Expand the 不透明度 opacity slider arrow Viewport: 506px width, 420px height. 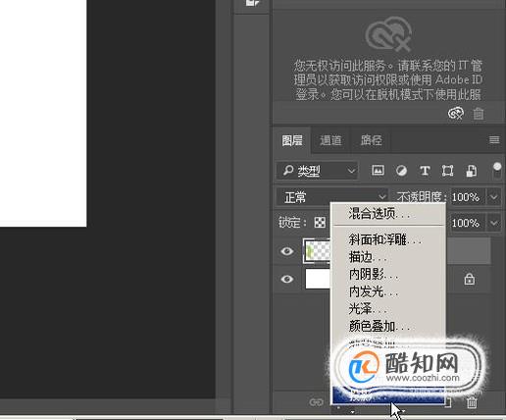coord(493,197)
